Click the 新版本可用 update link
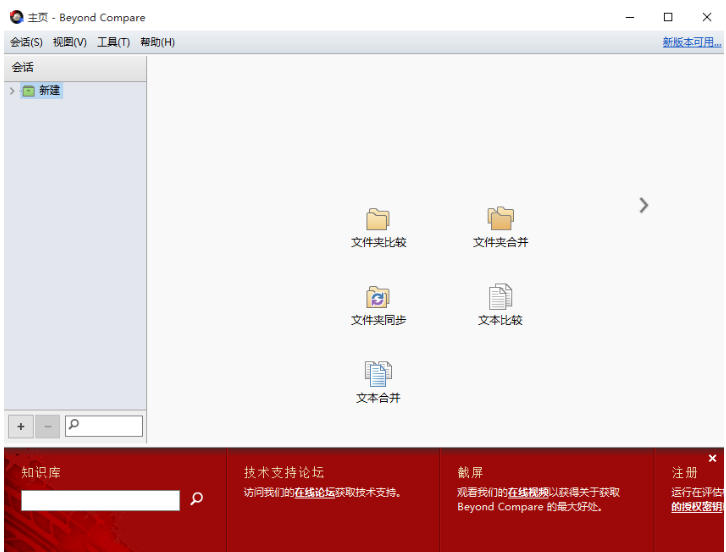 point(691,42)
